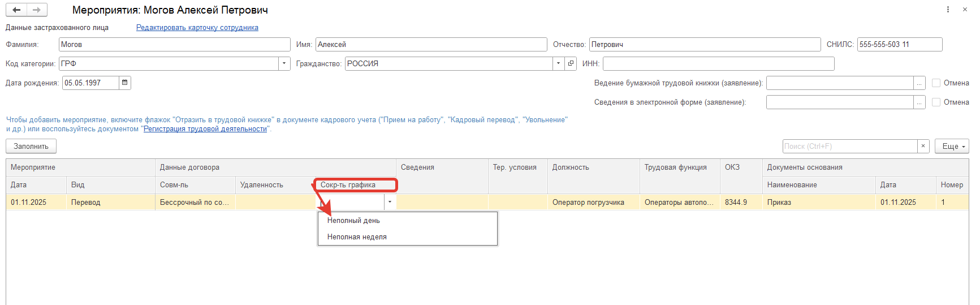Expand the Код категории dropdown
Screen dimensions: 980x305
point(284,63)
